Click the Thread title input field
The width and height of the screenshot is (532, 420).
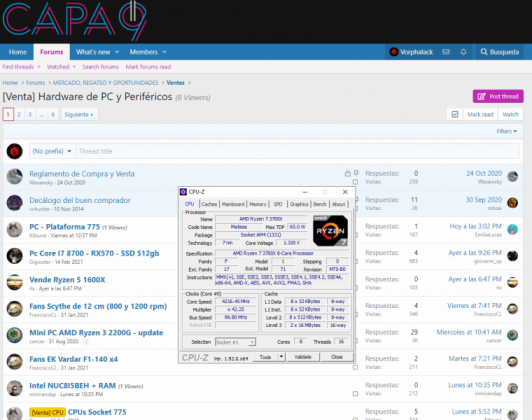pyautogui.click(x=297, y=151)
